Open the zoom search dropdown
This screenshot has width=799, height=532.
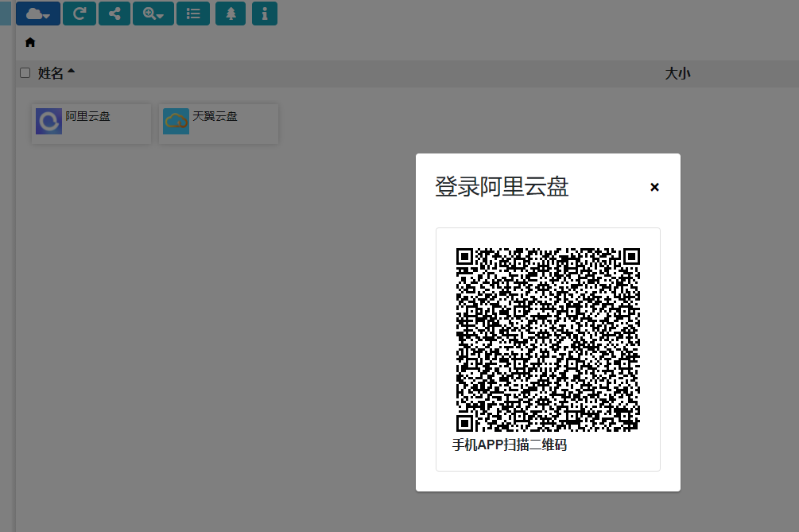[x=153, y=14]
